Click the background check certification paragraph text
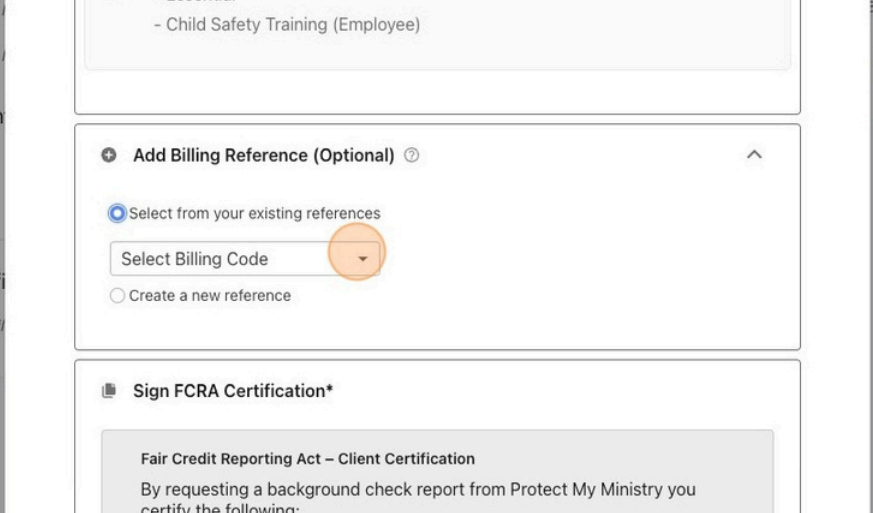 click(x=418, y=498)
